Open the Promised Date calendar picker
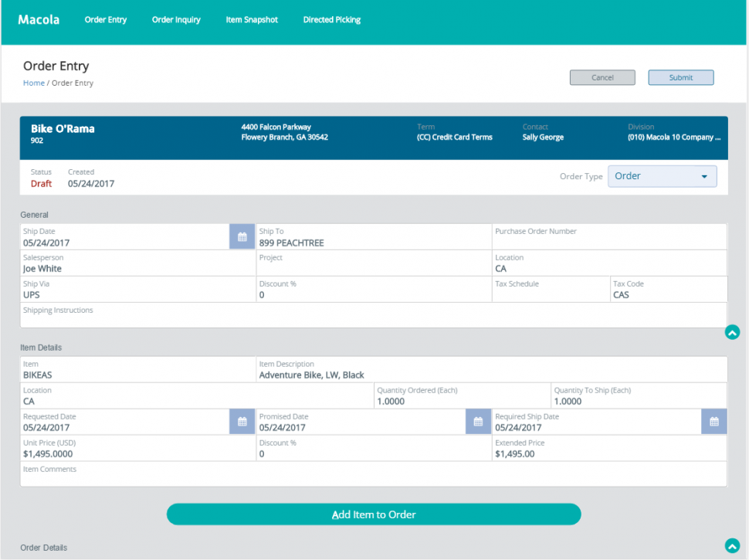Image resolution: width=749 pixels, height=560 pixels. pyautogui.click(x=478, y=422)
